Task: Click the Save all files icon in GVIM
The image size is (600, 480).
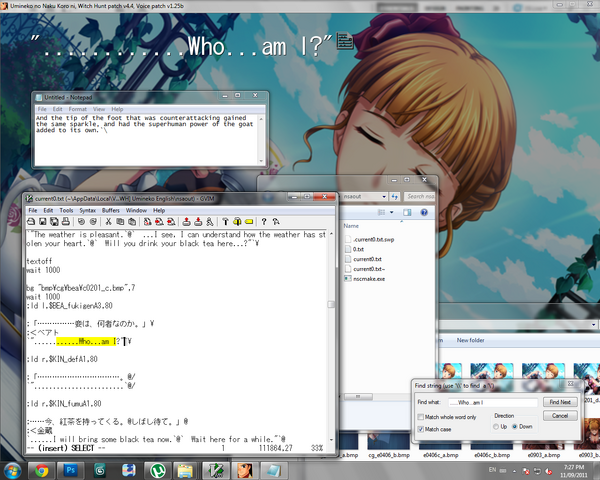Action: [54, 221]
